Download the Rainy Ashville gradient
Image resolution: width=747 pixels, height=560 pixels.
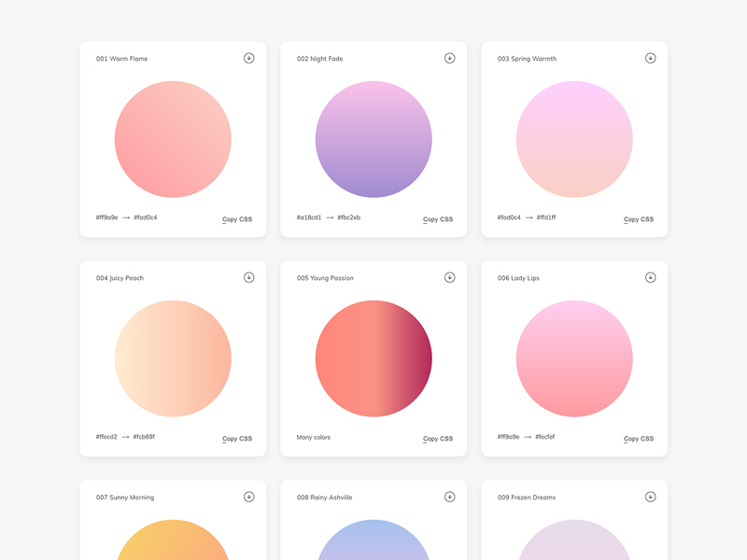pyautogui.click(x=449, y=497)
